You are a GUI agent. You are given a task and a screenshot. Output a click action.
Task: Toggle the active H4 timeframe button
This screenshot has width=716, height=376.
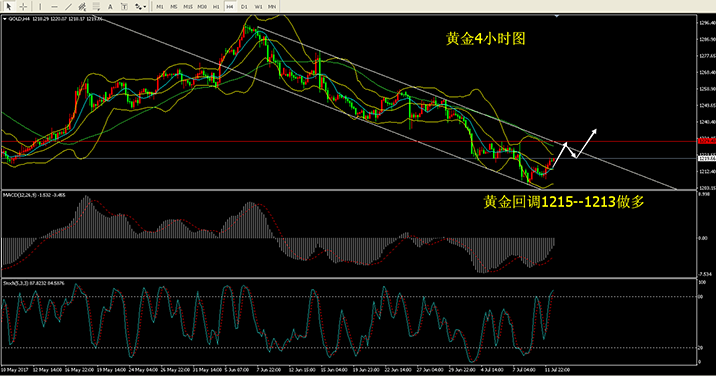(x=230, y=7)
